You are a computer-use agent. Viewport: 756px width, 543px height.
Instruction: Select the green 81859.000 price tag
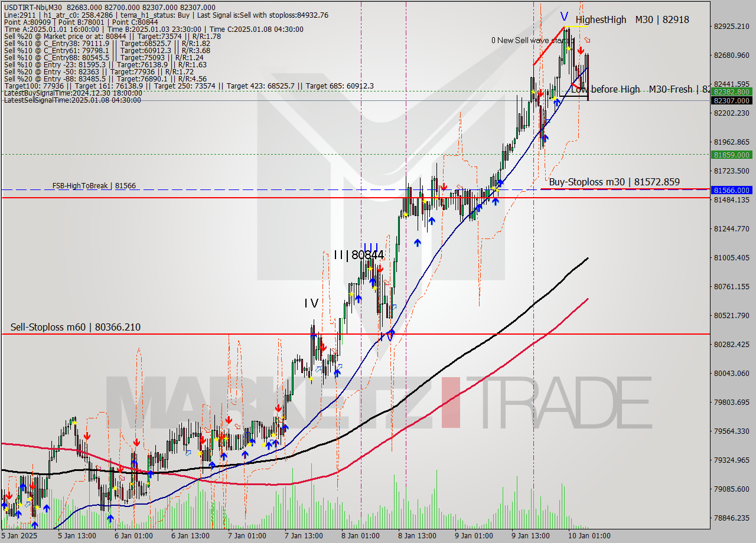pos(732,155)
